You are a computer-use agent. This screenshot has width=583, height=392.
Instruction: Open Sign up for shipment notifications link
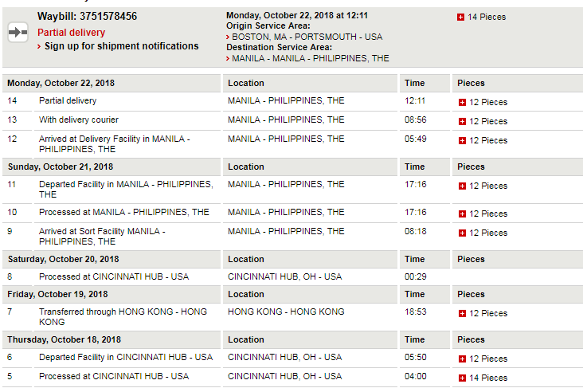tap(121, 46)
